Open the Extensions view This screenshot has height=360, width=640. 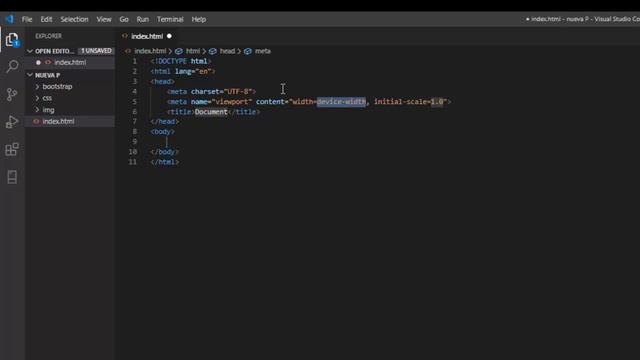click(12, 149)
